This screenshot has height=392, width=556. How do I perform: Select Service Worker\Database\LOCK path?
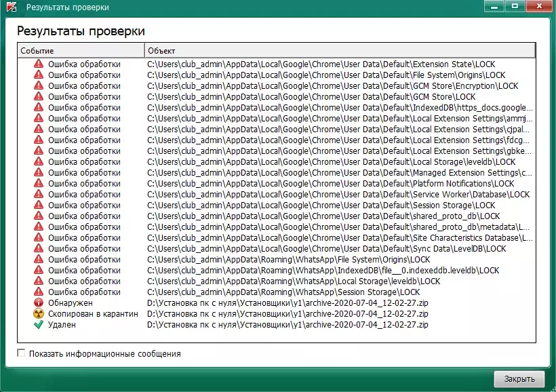338,195
